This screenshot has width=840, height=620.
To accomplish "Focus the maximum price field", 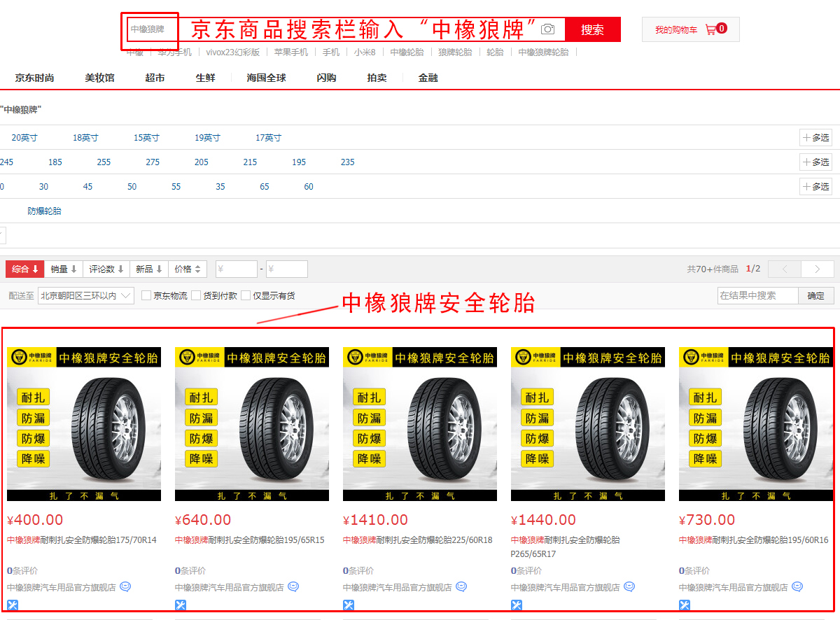I will click(287, 269).
